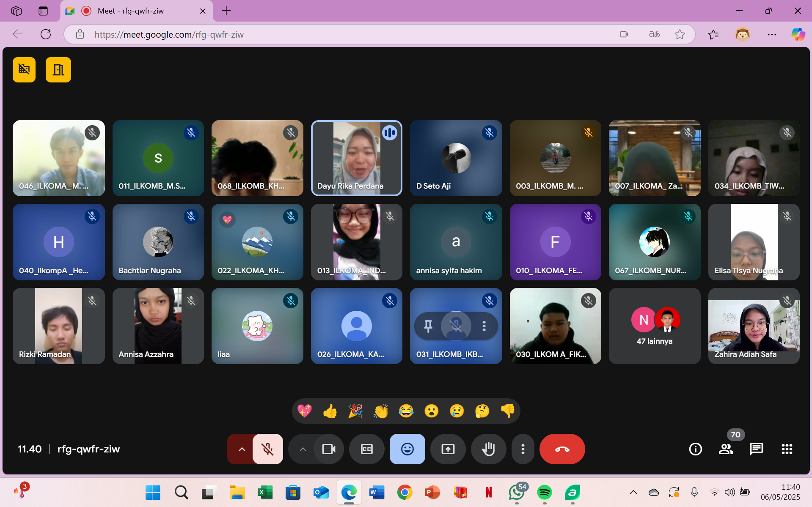
Task: Pin the 031_ILKOMB_IKB participant tile
Action: tap(428, 326)
